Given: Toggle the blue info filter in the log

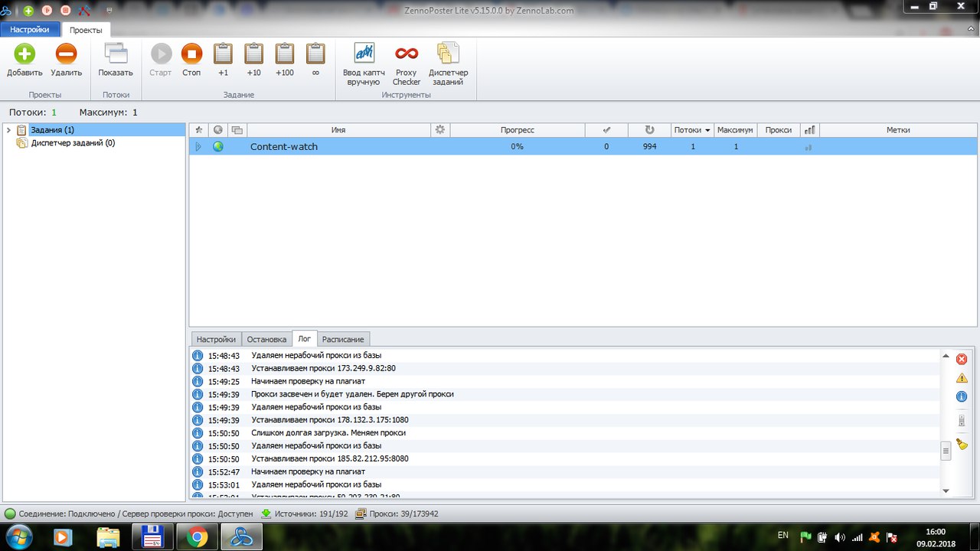Looking at the screenshot, I should (962, 396).
